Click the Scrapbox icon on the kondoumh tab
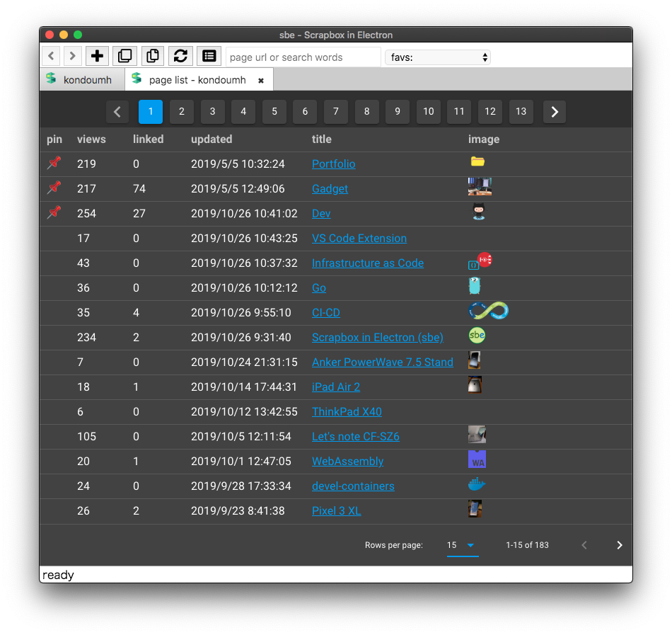The height and width of the screenshot is (635, 672). point(50,80)
